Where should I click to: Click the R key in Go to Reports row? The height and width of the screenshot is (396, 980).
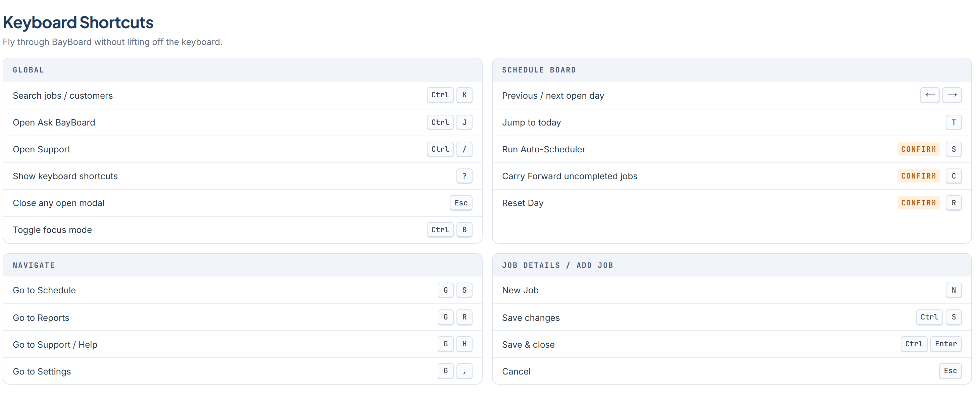[464, 317]
